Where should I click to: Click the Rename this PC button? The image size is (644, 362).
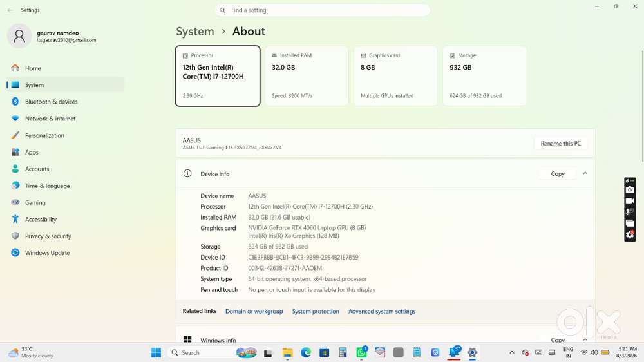(x=561, y=144)
